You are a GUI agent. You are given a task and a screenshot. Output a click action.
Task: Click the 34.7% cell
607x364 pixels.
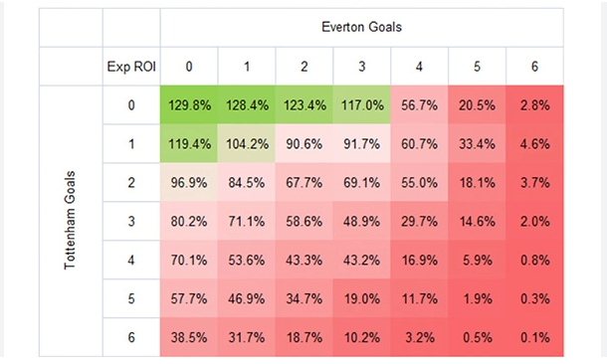[x=304, y=298]
